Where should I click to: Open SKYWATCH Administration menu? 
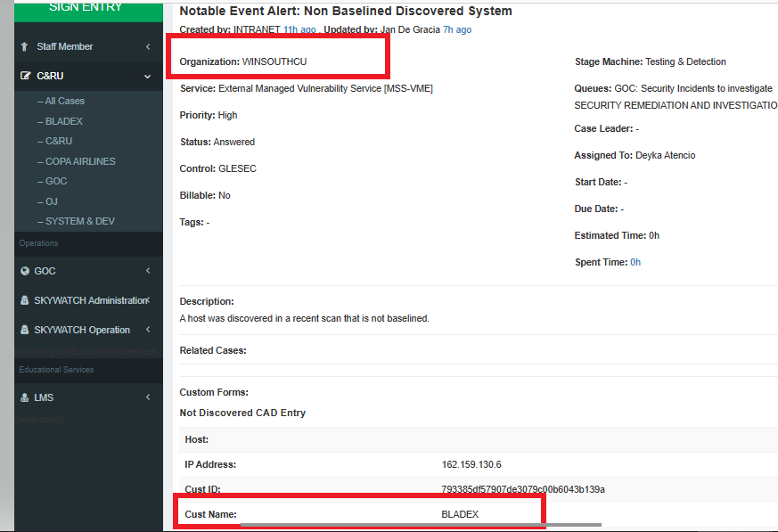91,300
